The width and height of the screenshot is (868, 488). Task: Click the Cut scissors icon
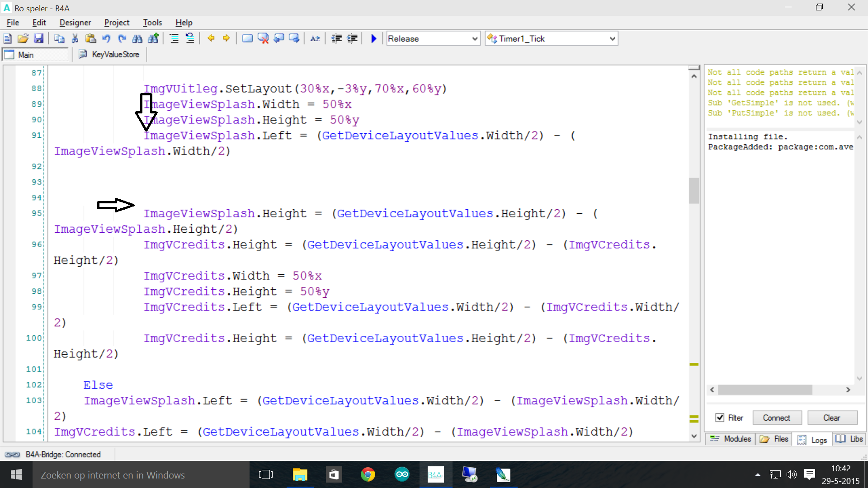tap(75, 38)
